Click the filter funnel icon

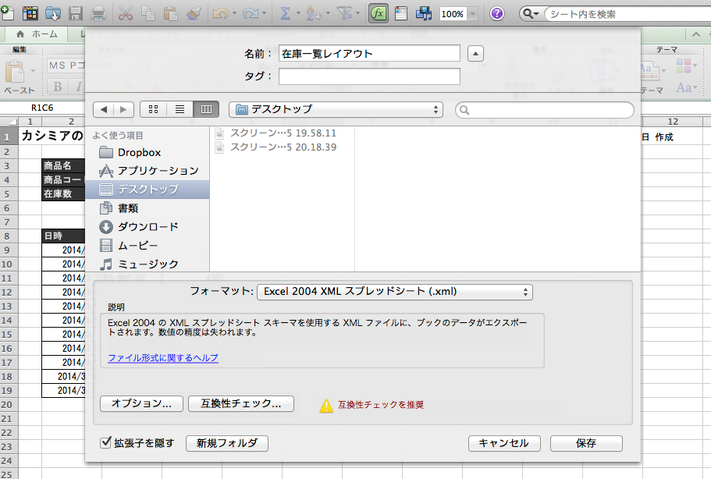click(345, 14)
